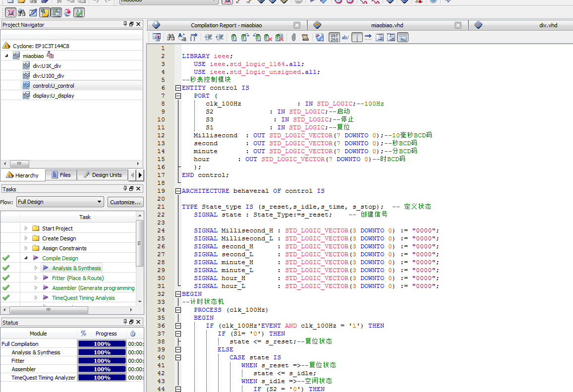Viewport: 573px width, 392px height.
Task: Collapse the Compile Design task group
Action: (25, 258)
